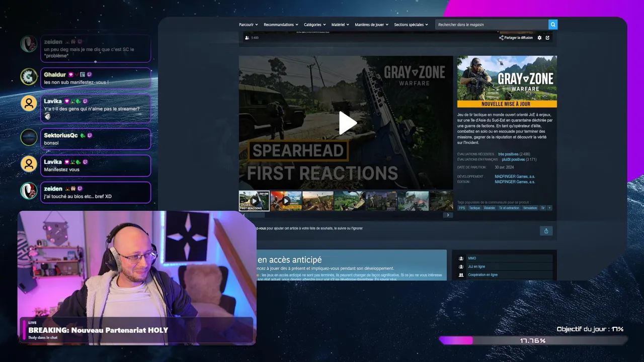This screenshot has width=644, height=362.
Task: Click the 'NOUVELLE MISE À JOUR' banner
Action: pyautogui.click(x=507, y=104)
